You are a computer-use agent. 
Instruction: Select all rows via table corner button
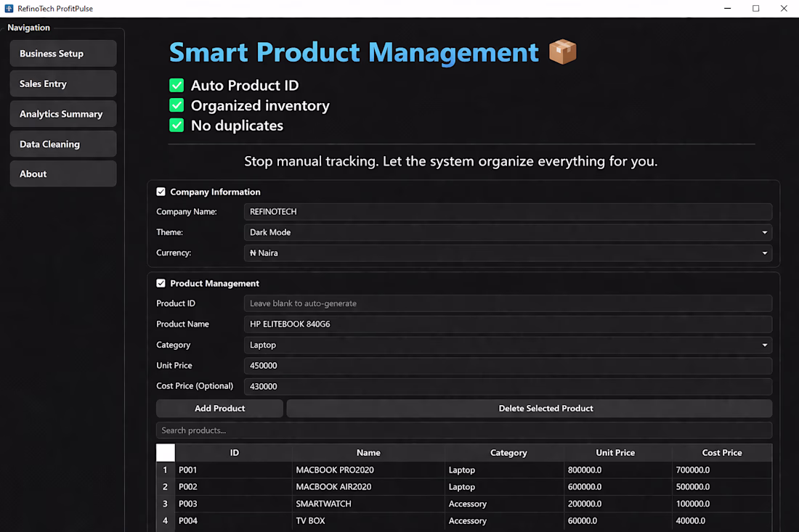click(165, 453)
